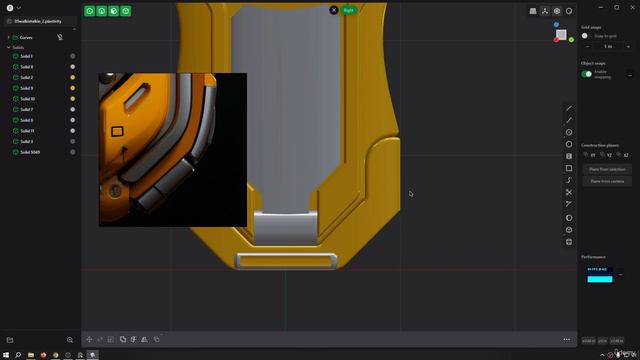Open the search icon at outliner bottom

pos(70,340)
